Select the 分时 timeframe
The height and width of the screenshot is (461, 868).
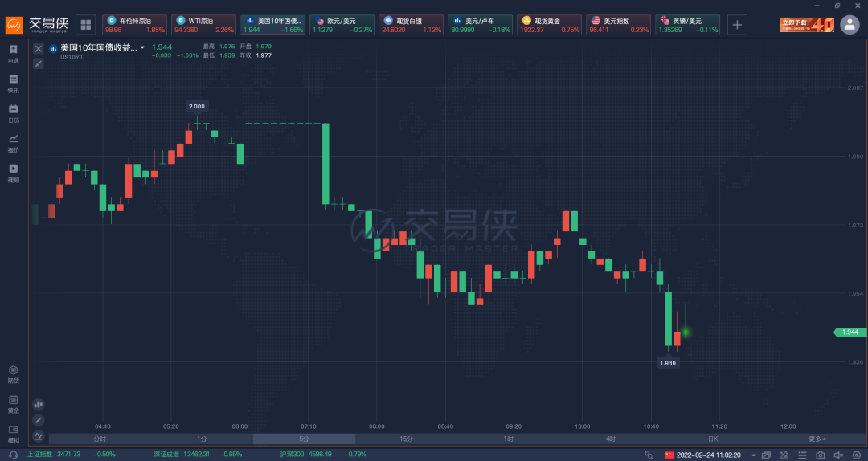[100, 439]
